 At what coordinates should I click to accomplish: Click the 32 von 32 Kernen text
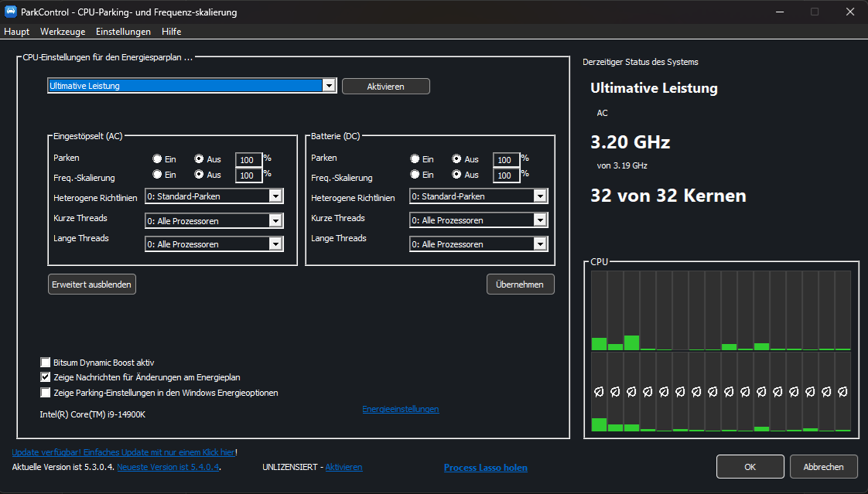click(x=668, y=196)
